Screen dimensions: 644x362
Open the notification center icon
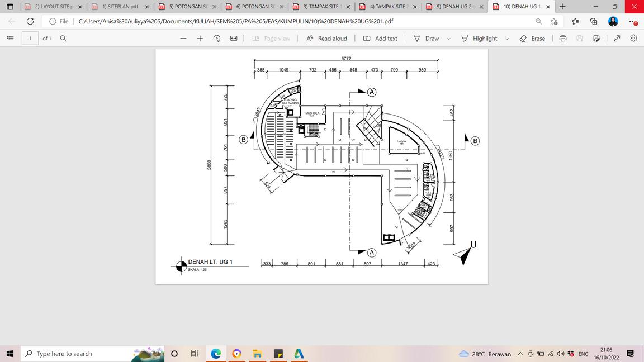pyautogui.click(x=631, y=354)
